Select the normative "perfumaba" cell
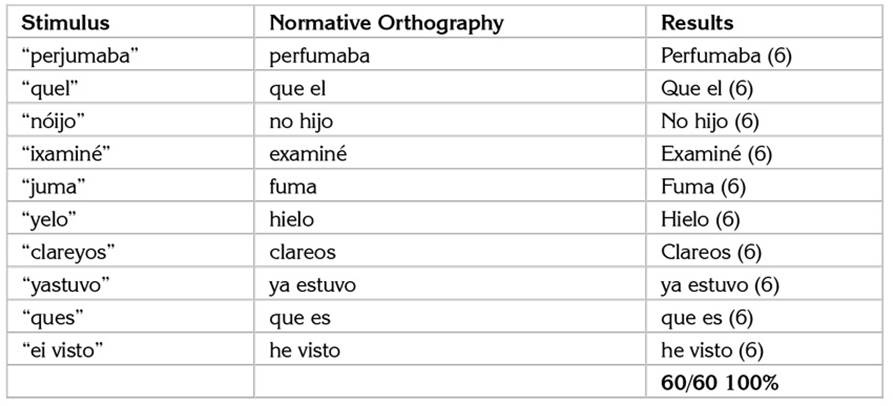The image size is (893, 406). (x=319, y=55)
